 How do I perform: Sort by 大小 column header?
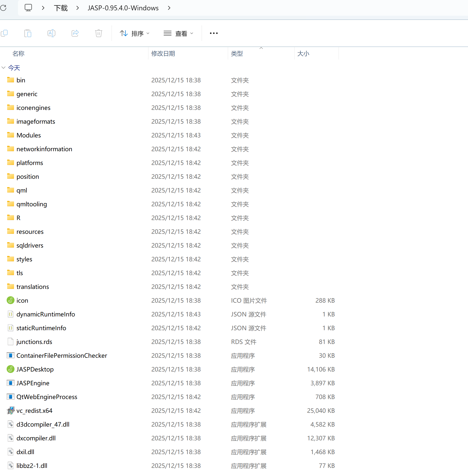pyautogui.click(x=303, y=53)
